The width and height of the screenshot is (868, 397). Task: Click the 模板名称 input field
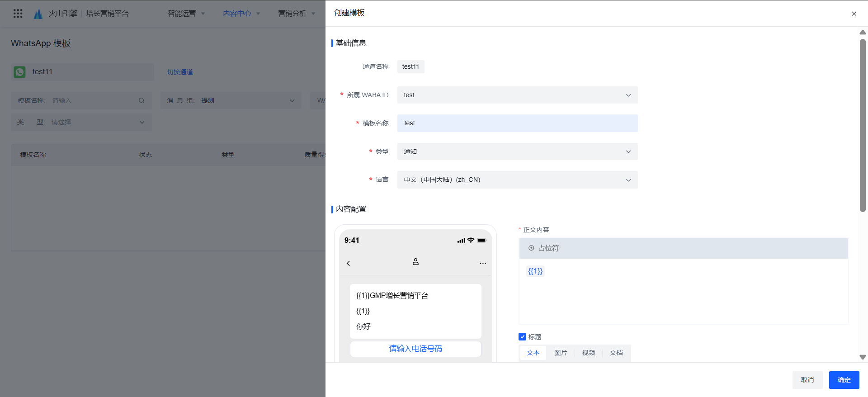tap(517, 123)
